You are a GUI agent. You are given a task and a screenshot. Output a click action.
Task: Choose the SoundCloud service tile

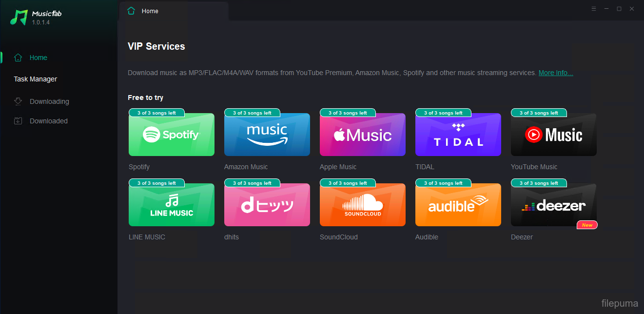362,205
